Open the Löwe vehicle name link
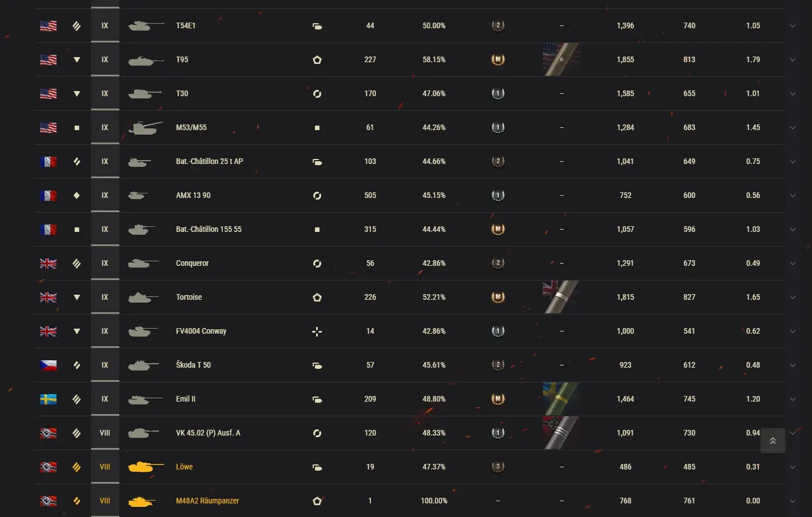812x517 pixels. click(x=184, y=467)
